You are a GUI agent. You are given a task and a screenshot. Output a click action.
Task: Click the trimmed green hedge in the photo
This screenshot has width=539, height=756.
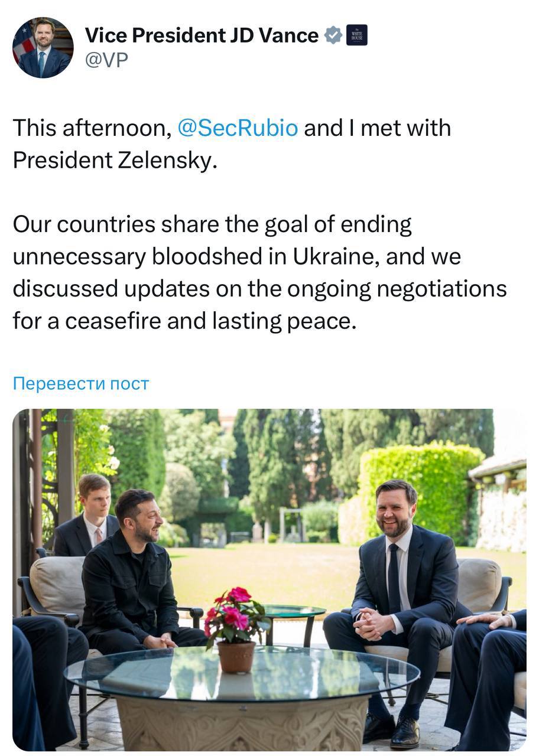pyautogui.click(x=423, y=484)
